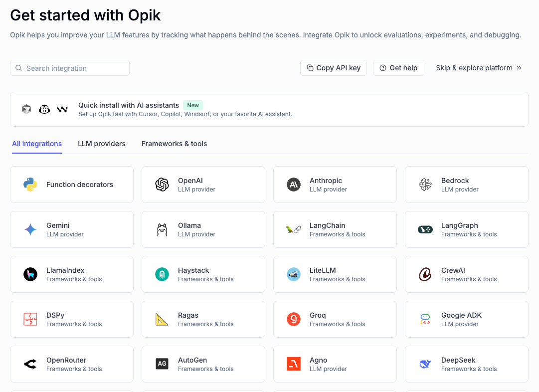Select the OpenAI integration icon

tap(162, 185)
